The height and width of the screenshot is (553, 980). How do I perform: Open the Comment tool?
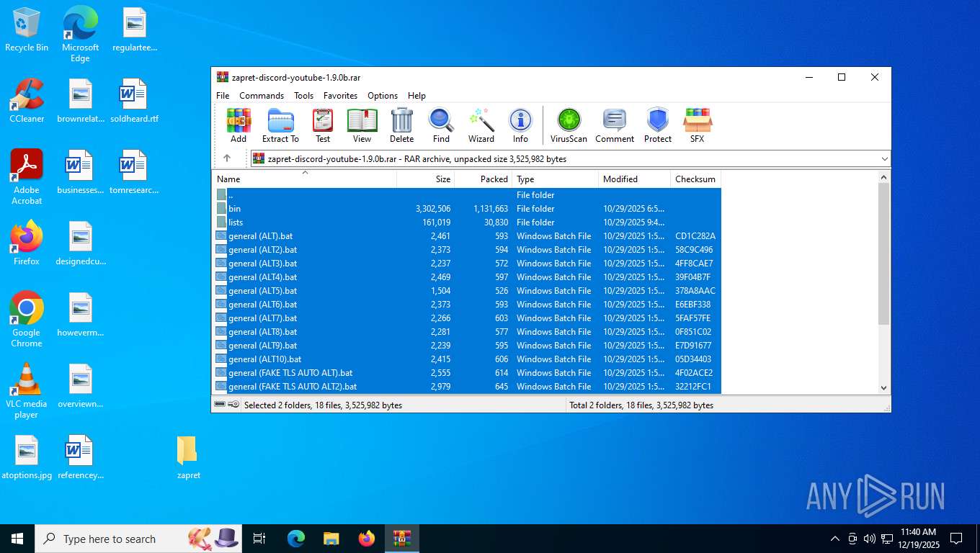point(615,125)
